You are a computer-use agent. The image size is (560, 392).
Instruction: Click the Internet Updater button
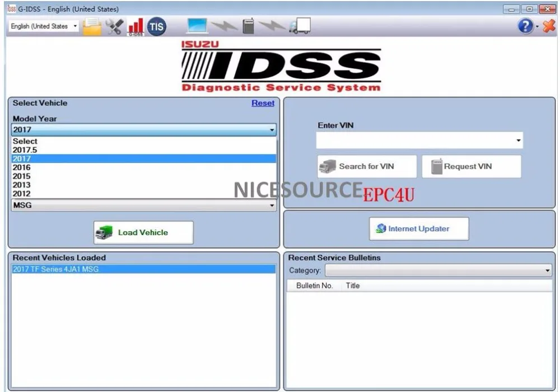419,228
